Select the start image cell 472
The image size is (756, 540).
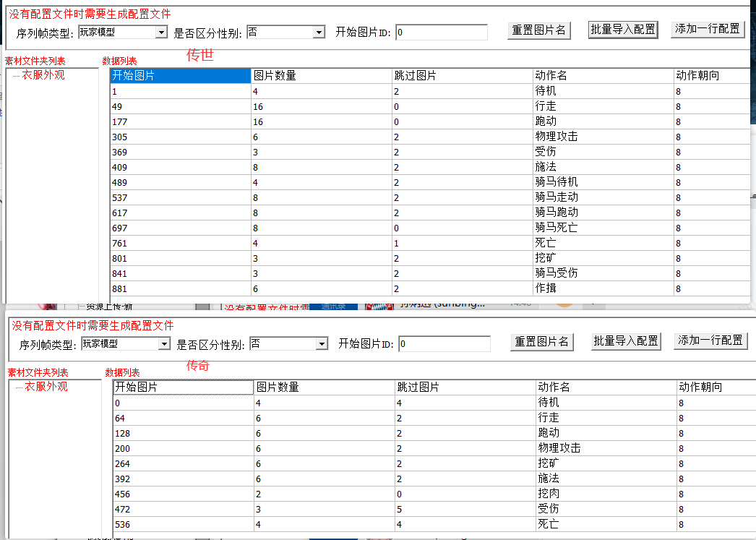coord(184,509)
